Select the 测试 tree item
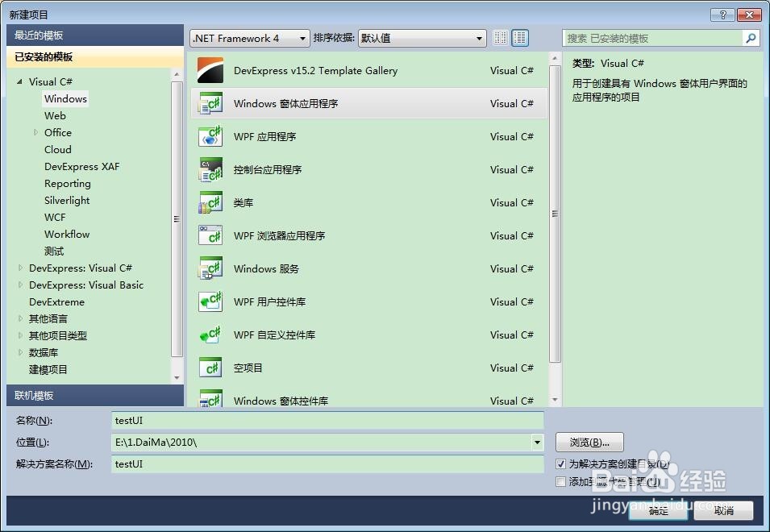 coord(54,251)
